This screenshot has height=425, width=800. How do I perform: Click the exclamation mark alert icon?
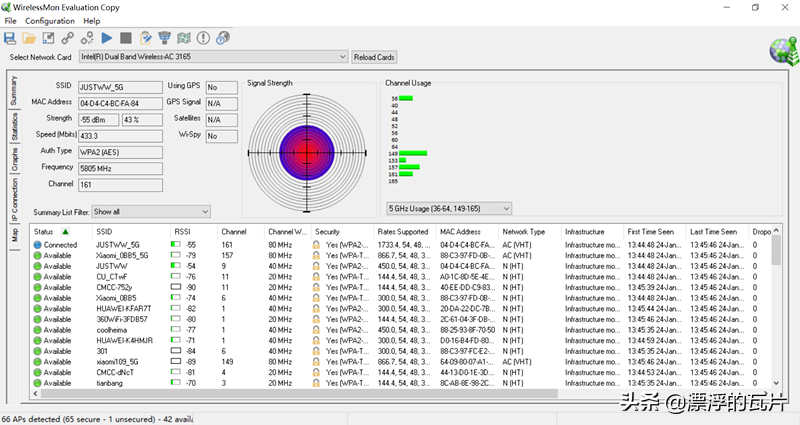203,38
